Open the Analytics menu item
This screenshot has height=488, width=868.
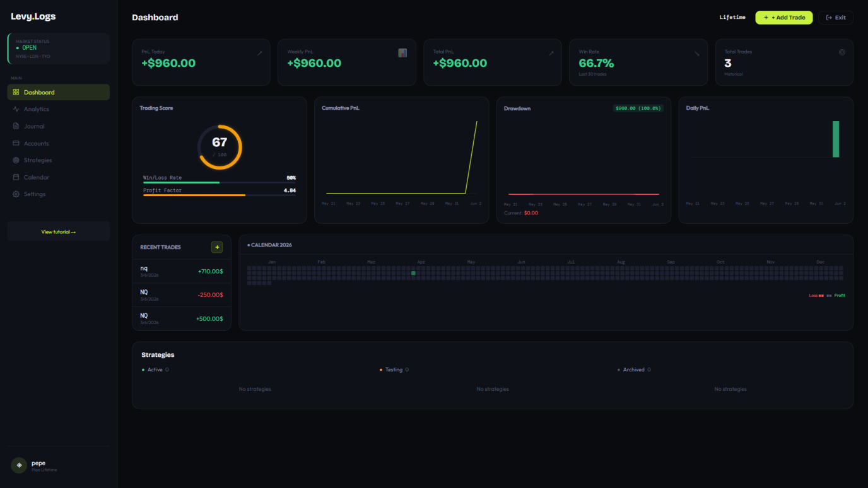coord(58,109)
